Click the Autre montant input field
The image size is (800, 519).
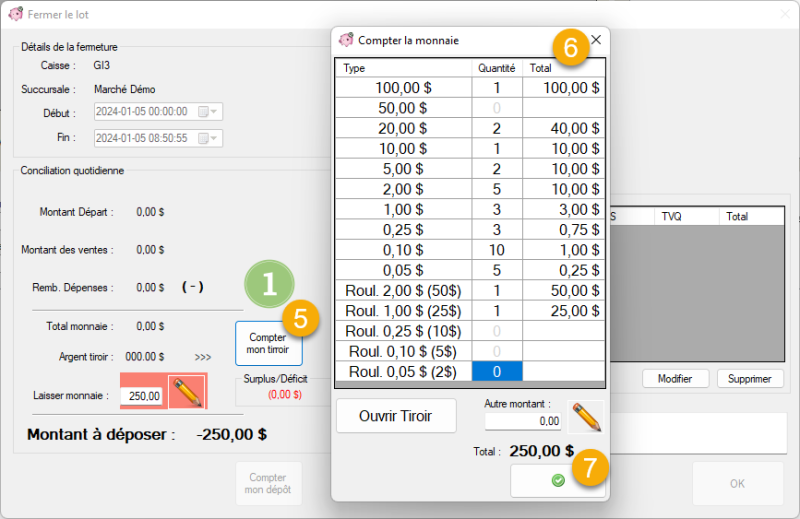523,421
